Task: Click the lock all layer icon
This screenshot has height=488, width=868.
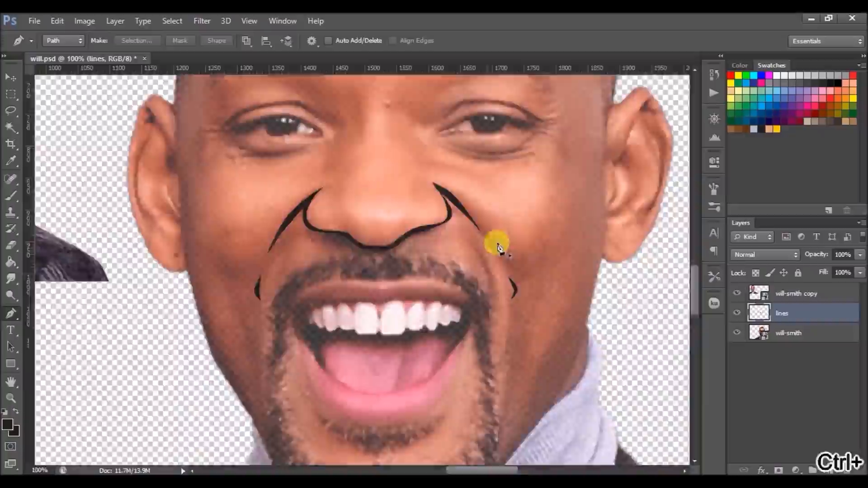Action: (x=798, y=272)
